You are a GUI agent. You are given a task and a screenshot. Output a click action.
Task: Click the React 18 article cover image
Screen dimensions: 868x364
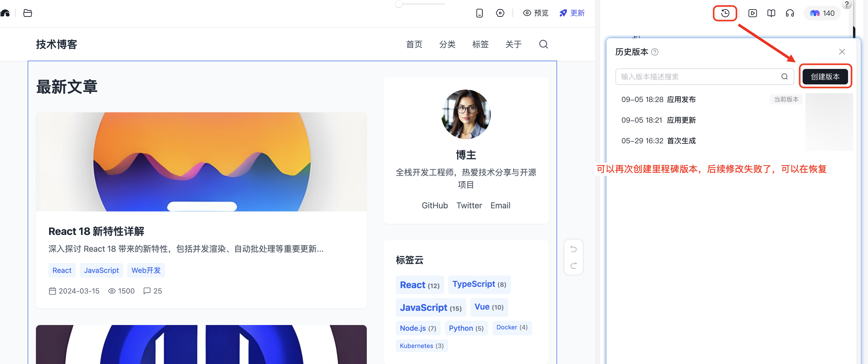tap(201, 162)
